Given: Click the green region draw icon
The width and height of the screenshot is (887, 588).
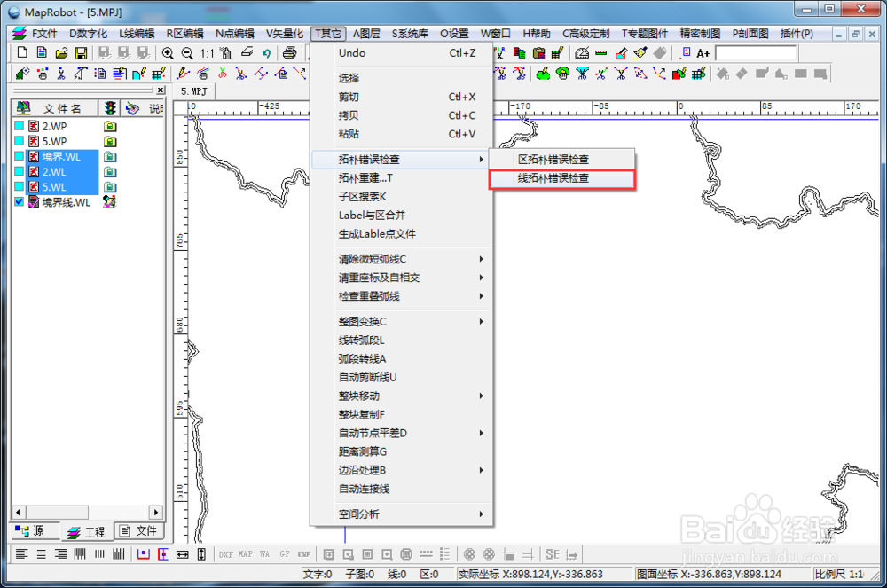Looking at the screenshot, I should [543, 74].
